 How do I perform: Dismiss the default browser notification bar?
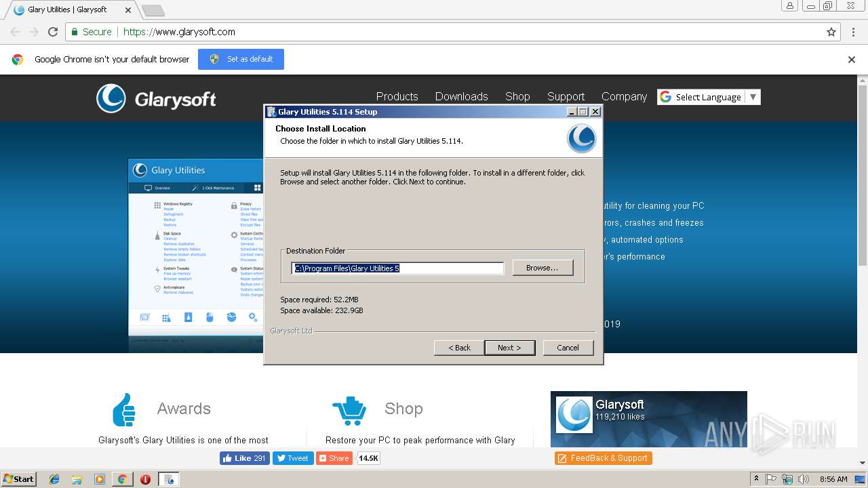[x=852, y=59]
